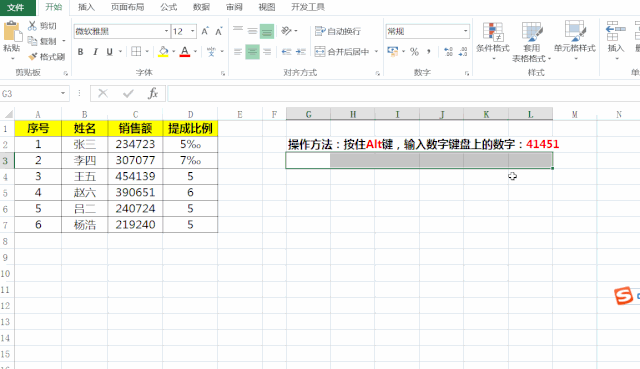Open the fill color dropdown arrow

click(173, 51)
